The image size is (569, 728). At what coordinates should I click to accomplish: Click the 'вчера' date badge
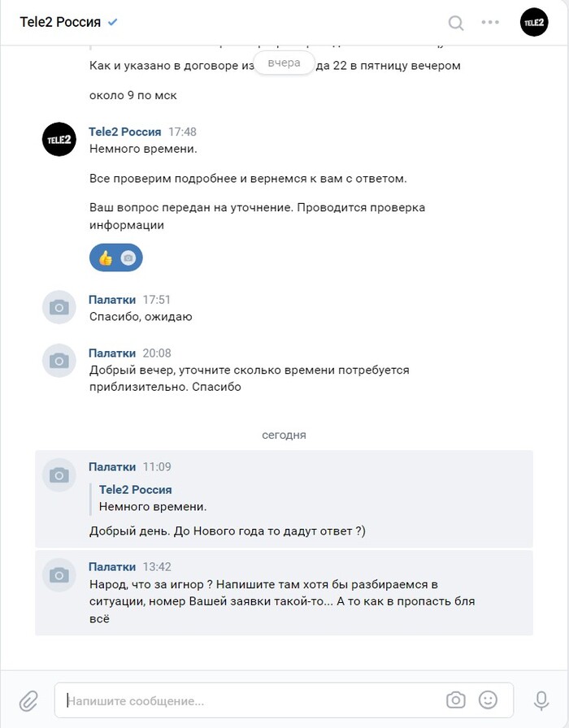284,63
